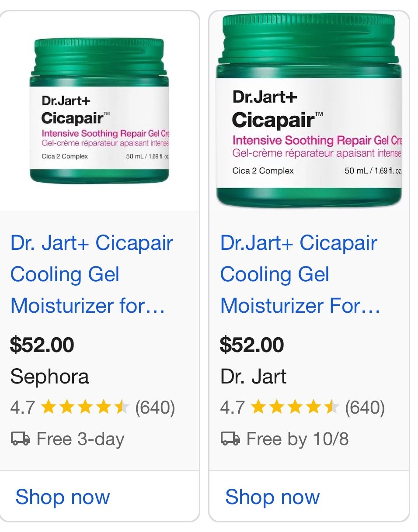The height and width of the screenshot is (532, 418).
Task: Click the star rating in Sephora card
Action: pyautogui.click(x=85, y=408)
